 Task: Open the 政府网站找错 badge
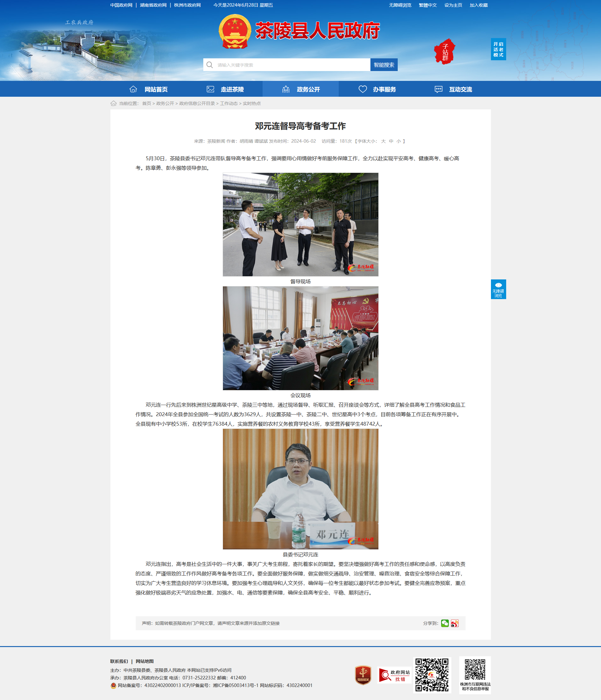point(394,675)
